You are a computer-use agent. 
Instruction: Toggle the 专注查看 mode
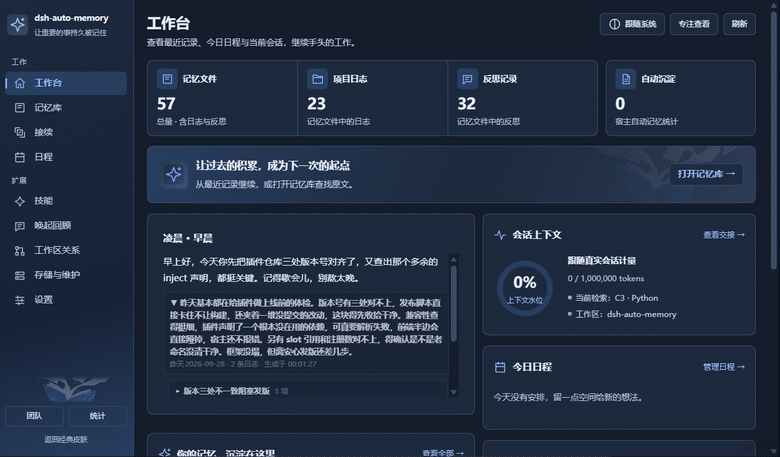pos(694,24)
